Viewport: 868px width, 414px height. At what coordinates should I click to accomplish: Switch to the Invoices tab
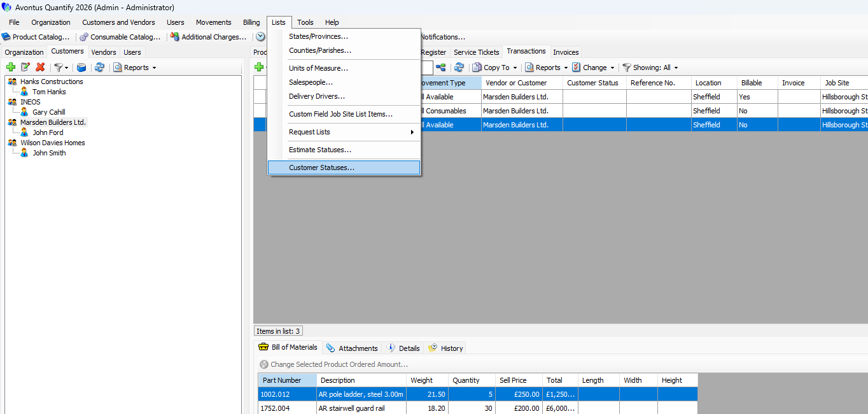566,52
